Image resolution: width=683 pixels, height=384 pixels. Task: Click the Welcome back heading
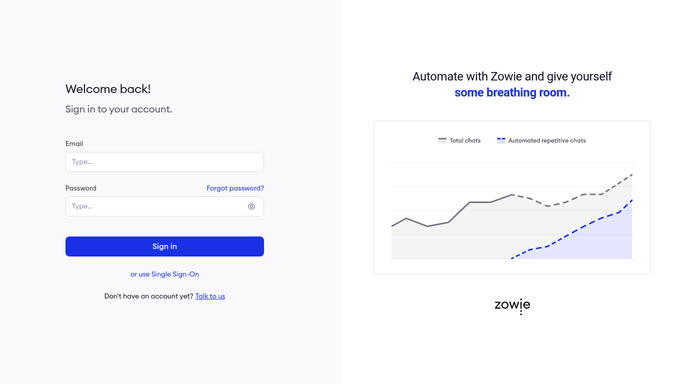(108, 89)
